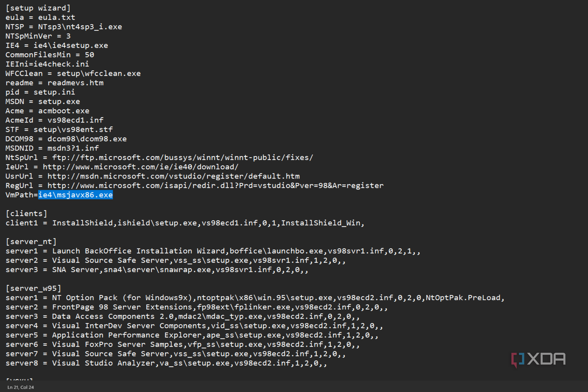Image resolution: width=588 pixels, height=392 pixels.
Task: Click the Ln 21, Col 24 status indicator
Action: point(21,387)
